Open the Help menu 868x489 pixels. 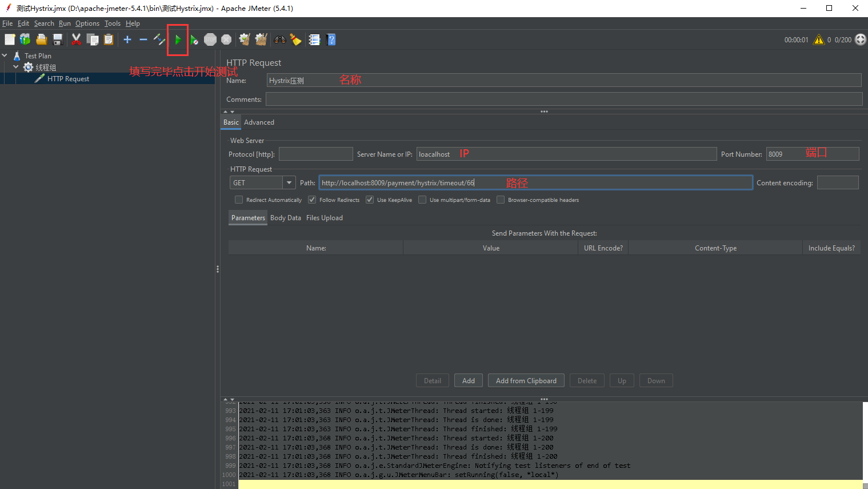click(x=133, y=23)
